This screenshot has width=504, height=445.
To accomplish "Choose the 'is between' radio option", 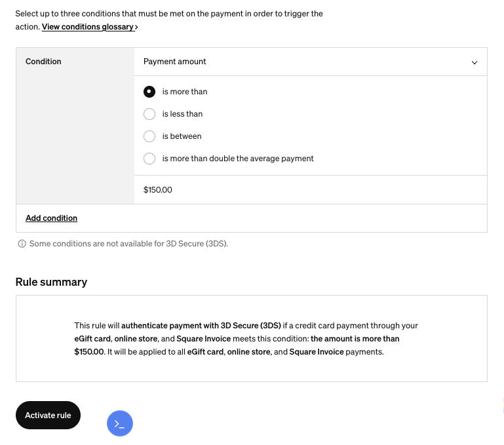I will [149, 136].
